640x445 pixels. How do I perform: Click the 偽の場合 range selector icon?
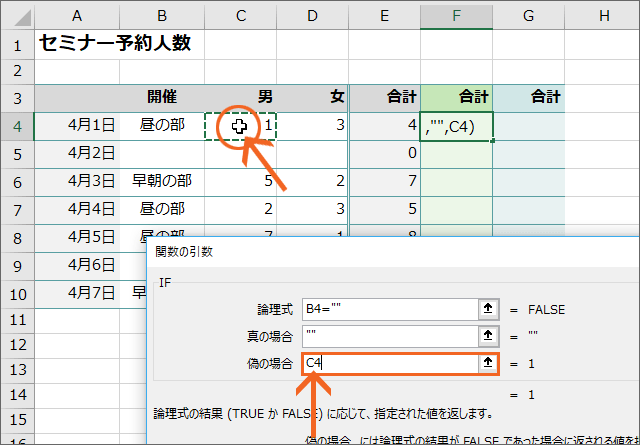(488, 363)
